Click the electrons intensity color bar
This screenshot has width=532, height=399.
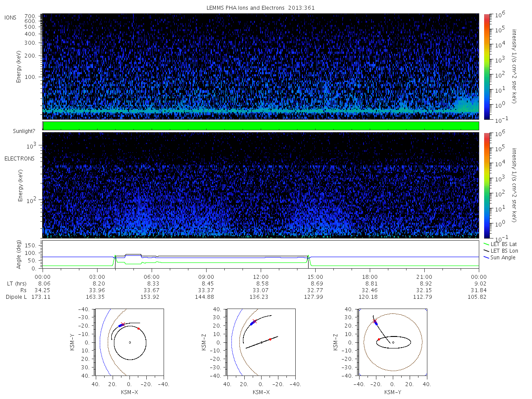click(x=486, y=185)
